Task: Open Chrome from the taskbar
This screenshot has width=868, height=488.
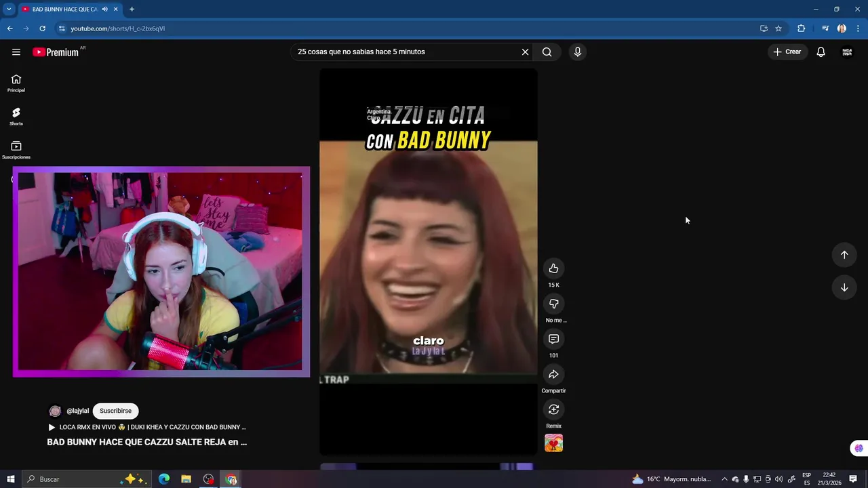Action: 231,479
